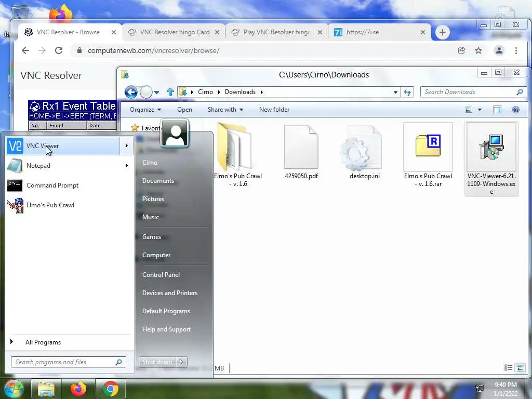Open Control Panel from Start menu
This screenshot has height=399, width=532.
coord(161,275)
